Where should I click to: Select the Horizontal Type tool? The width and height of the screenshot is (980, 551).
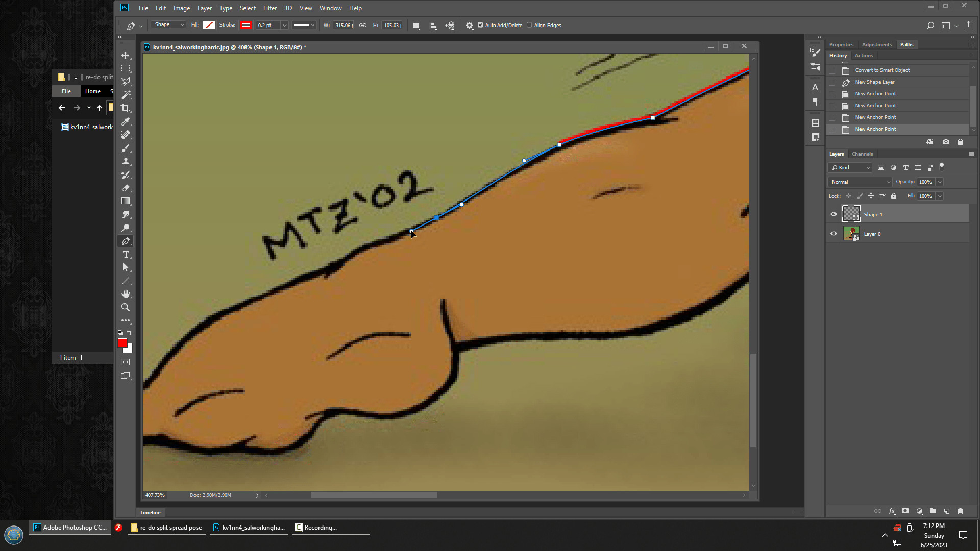126,254
